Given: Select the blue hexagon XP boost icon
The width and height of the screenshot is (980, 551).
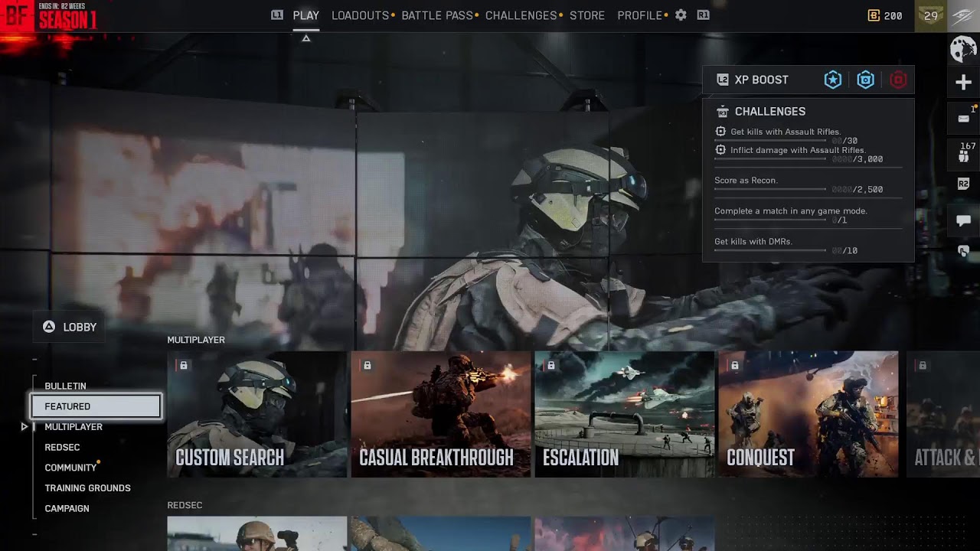Looking at the screenshot, I should (865, 80).
